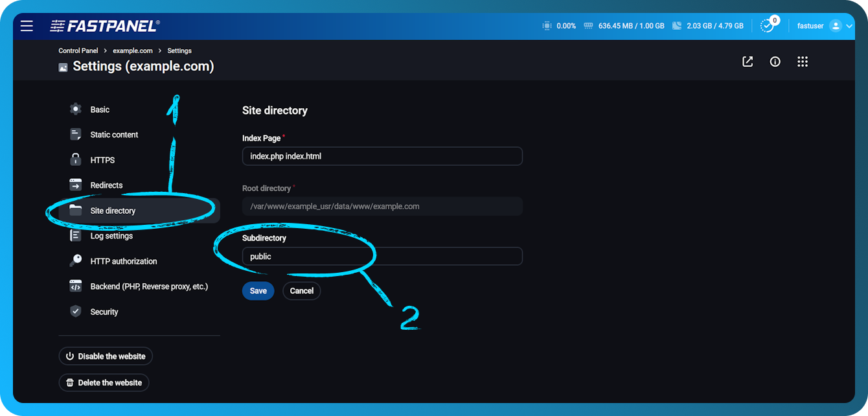The width and height of the screenshot is (868, 416).
Task: Switch to the Log settings section
Action: 111,235
